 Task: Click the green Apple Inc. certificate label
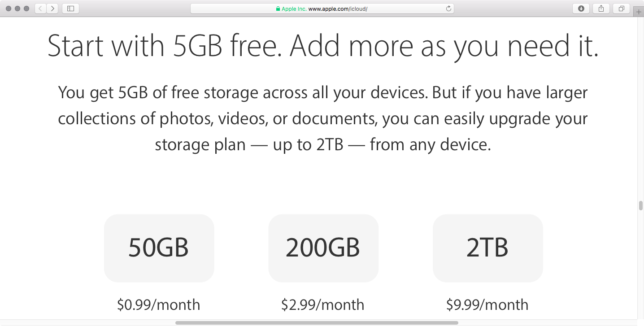point(294,9)
